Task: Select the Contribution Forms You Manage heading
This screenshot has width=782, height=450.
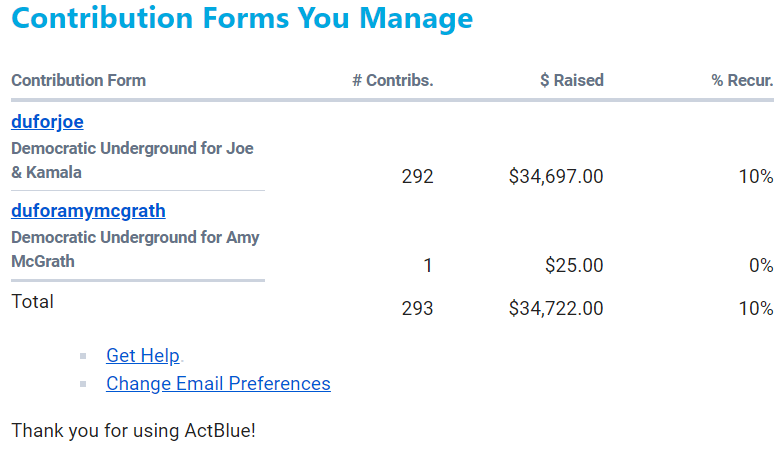Action: coord(242,18)
